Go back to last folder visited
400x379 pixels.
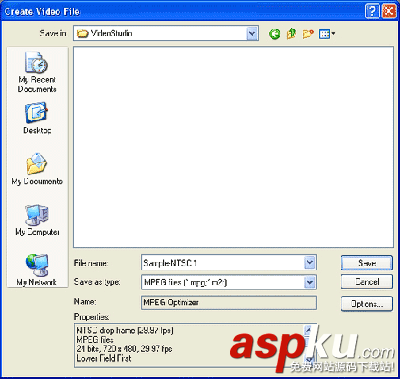275,34
